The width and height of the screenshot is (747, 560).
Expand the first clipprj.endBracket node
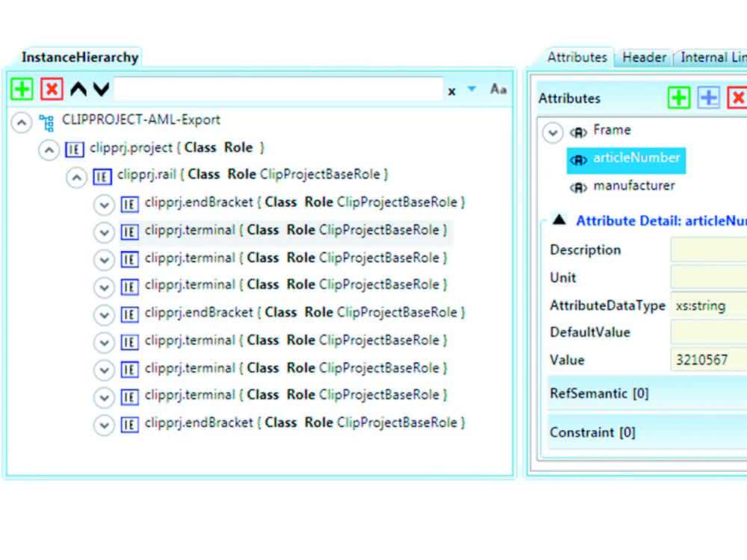click(x=104, y=205)
